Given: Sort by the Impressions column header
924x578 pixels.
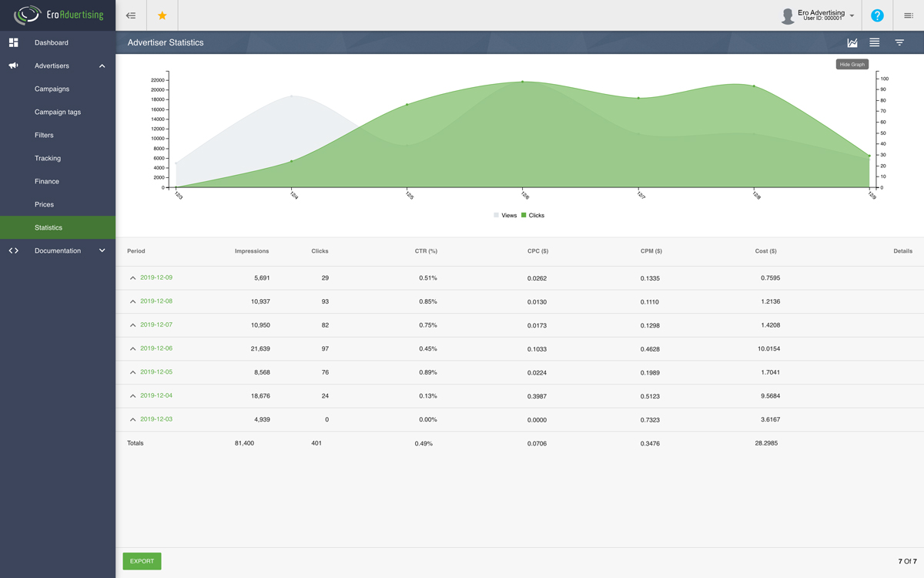Looking at the screenshot, I should pyautogui.click(x=252, y=251).
